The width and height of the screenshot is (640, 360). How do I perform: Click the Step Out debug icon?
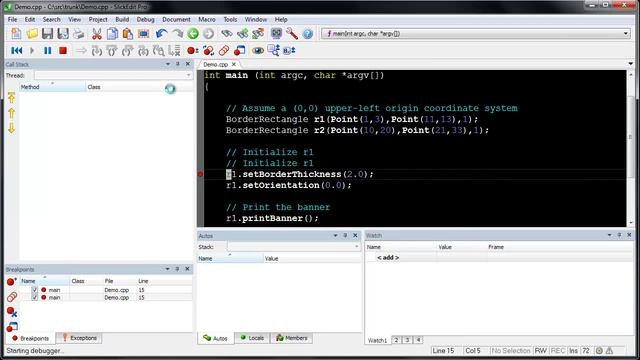coord(127,51)
